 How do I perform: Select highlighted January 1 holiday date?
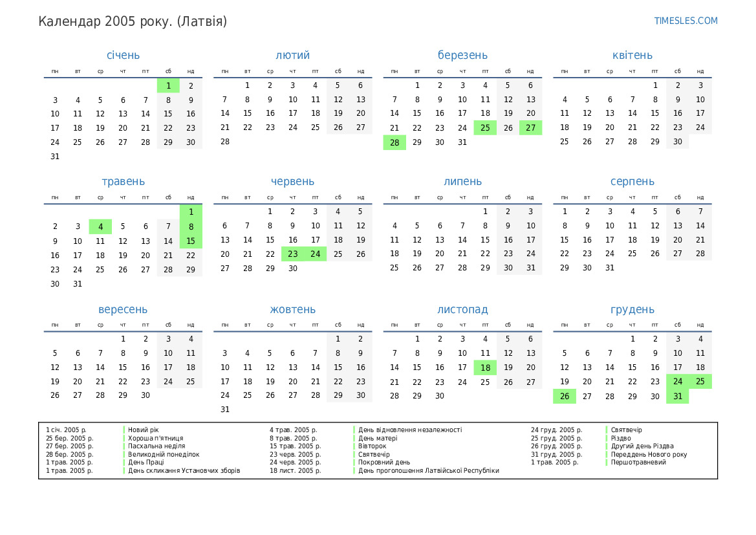coord(168,85)
